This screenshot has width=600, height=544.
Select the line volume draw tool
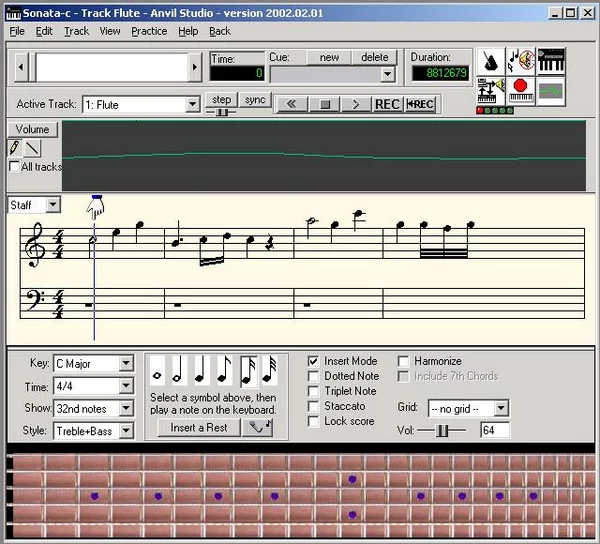[32, 148]
